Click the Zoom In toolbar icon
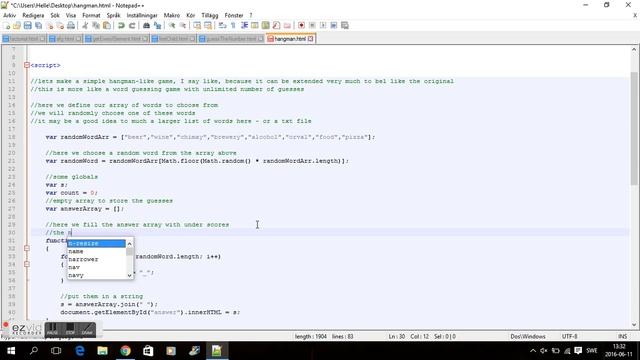 (x=172, y=26)
